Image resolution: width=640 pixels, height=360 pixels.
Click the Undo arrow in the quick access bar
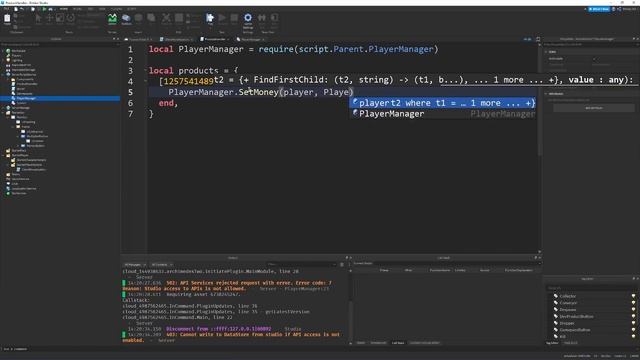[x=22, y=9]
